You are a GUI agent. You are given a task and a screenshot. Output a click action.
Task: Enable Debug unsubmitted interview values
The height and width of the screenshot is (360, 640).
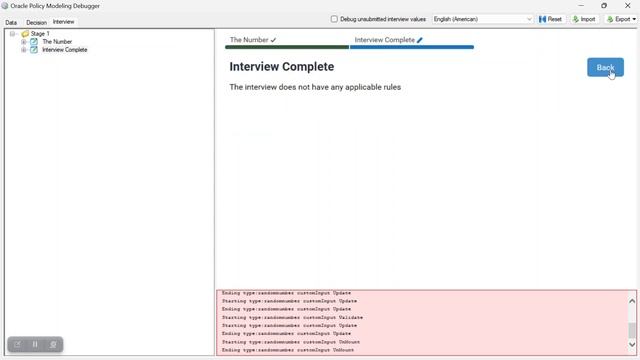point(334,19)
